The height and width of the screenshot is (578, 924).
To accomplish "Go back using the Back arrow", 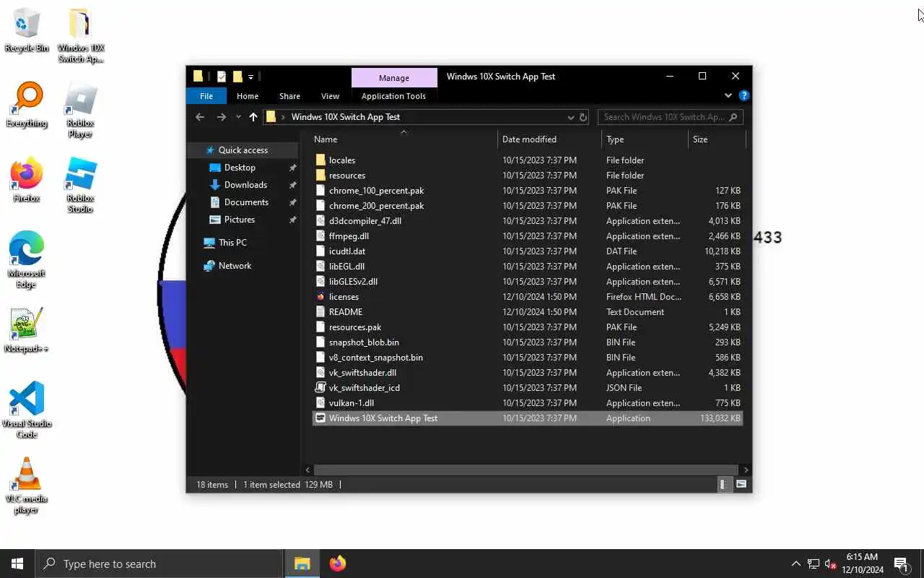I will pos(200,117).
